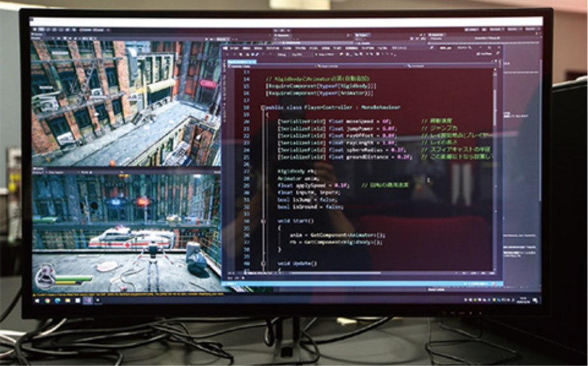Click the moveSpeed field declaration line

tap(335, 122)
